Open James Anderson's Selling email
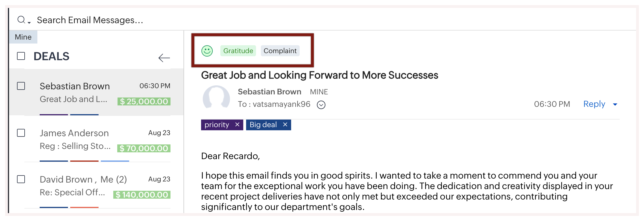 pyautogui.click(x=75, y=146)
